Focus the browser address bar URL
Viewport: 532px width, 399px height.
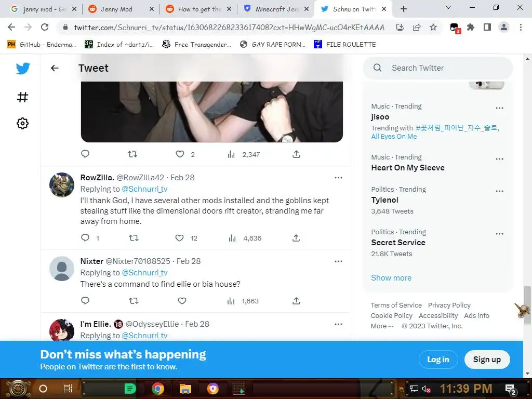(229, 28)
